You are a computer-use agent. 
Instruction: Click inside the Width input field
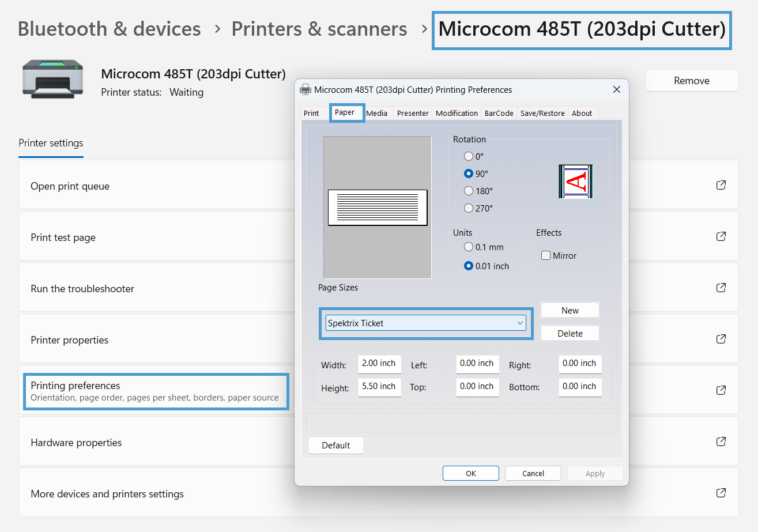coord(379,364)
